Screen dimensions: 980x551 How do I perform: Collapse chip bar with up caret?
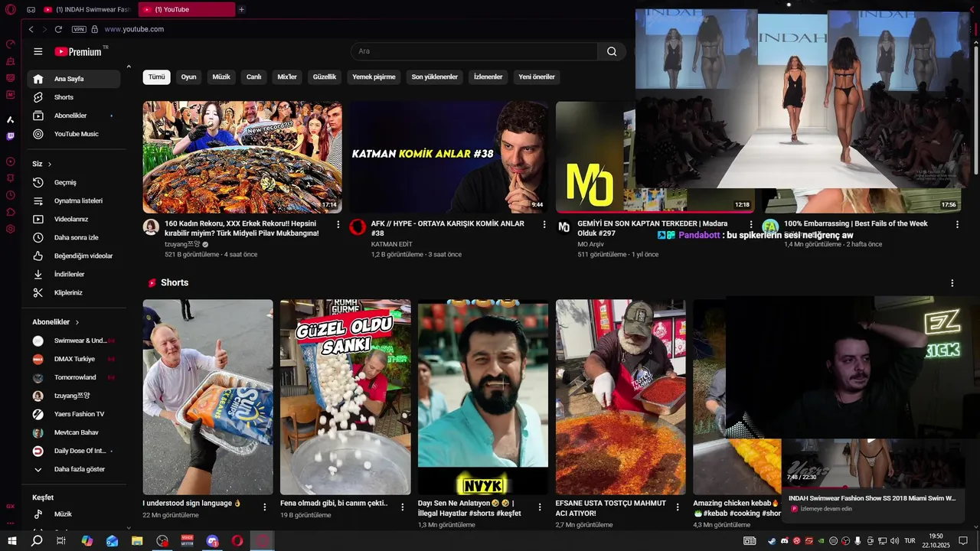(129, 67)
